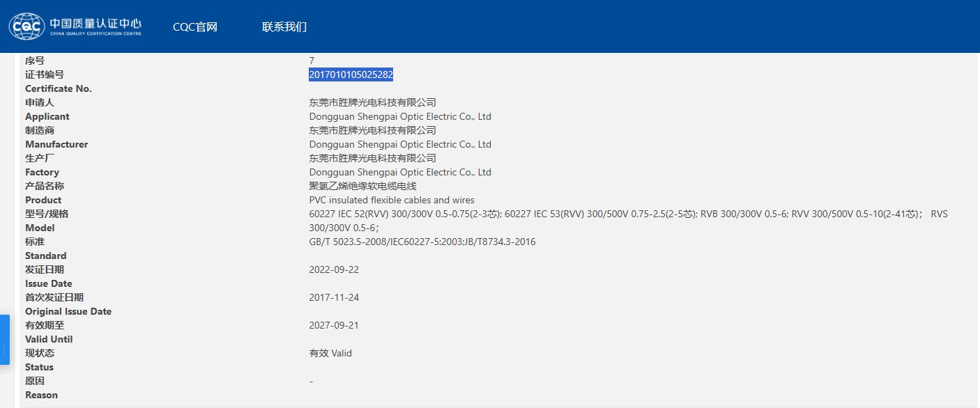Click the status value 有效 Valid
Screen dimensions: 980x408
point(330,353)
